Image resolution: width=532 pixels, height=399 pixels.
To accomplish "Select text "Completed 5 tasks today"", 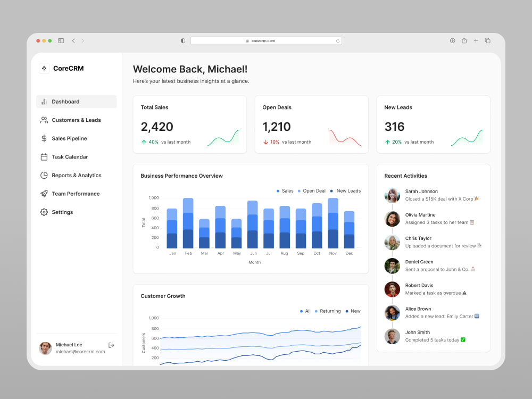I will (x=432, y=340).
